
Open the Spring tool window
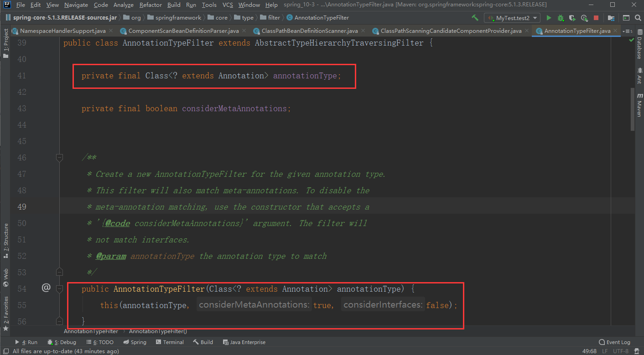pyautogui.click(x=135, y=342)
